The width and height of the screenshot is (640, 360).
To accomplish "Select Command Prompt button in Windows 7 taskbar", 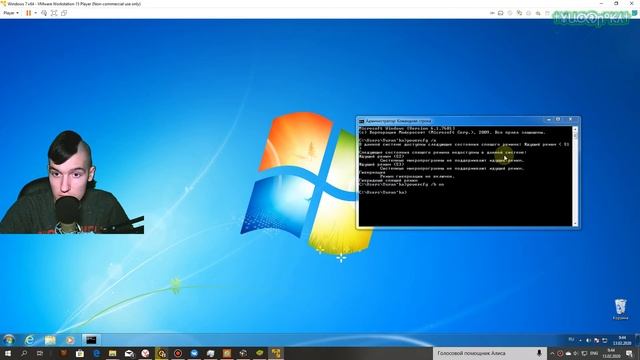I will tap(91, 340).
